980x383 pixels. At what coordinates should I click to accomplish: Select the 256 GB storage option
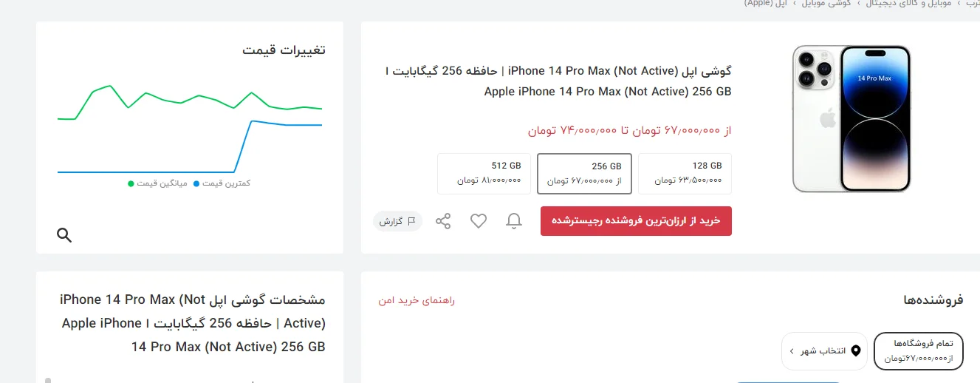pos(584,174)
